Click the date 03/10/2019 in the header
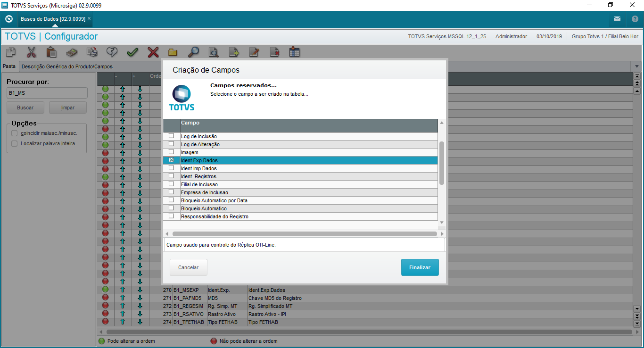This screenshot has width=644, height=348. pyautogui.click(x=549, y=36)
